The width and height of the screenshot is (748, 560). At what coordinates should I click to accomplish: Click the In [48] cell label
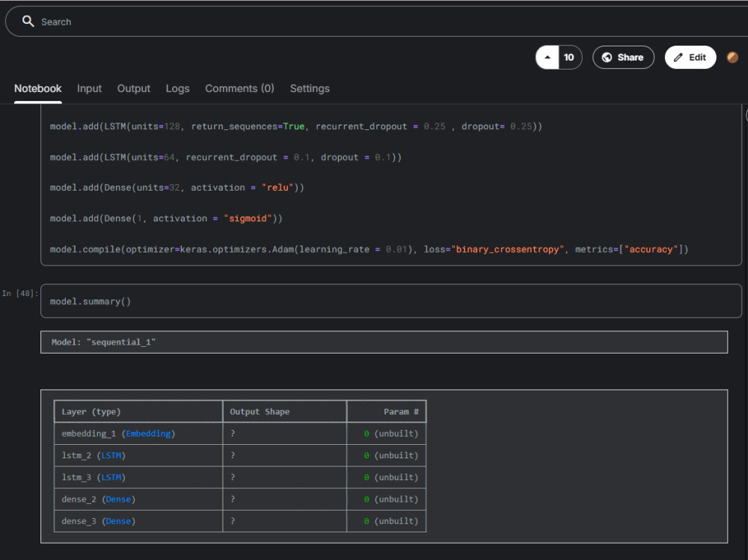19,293
